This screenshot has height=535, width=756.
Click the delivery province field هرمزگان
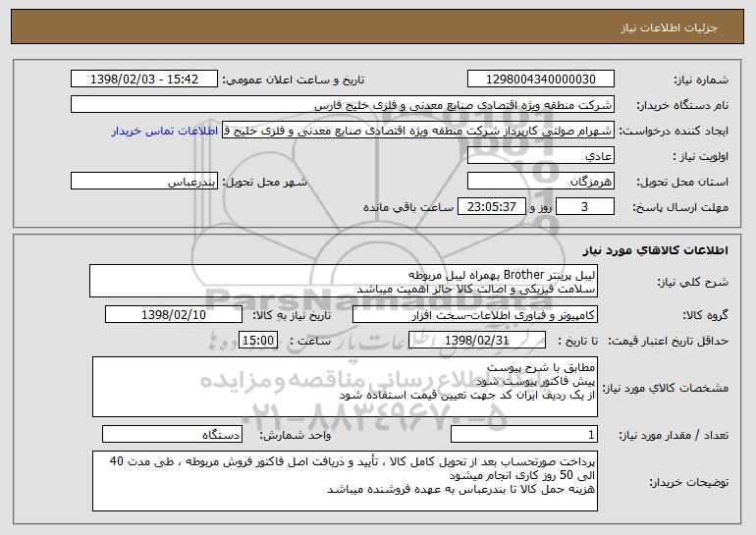click(x=540, y=182)
